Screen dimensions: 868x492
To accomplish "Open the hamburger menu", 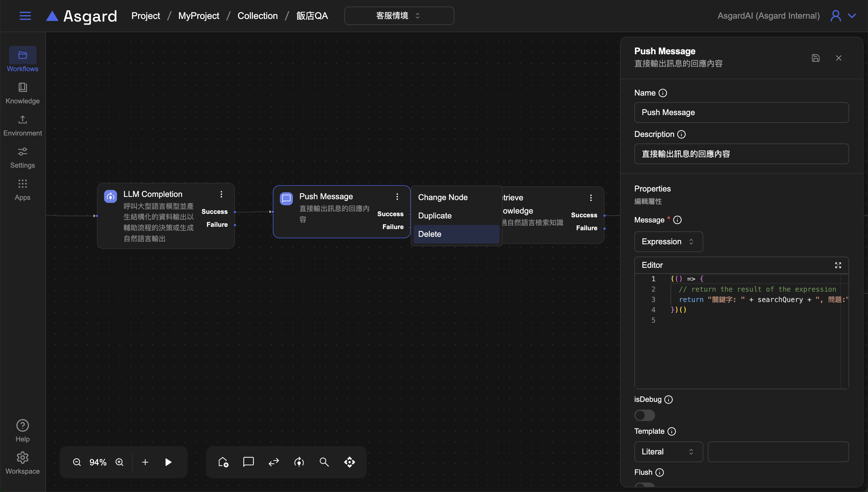I will pos(25,16).
